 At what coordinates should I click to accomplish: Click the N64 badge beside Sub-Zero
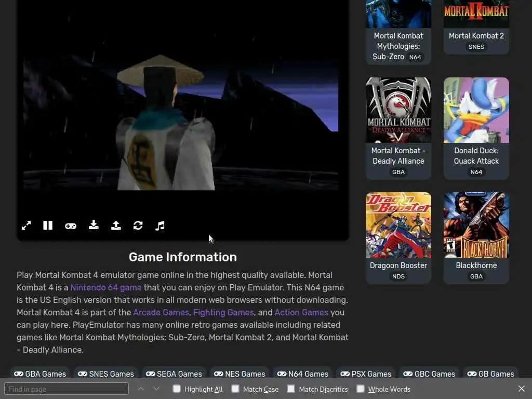[415, 57]
